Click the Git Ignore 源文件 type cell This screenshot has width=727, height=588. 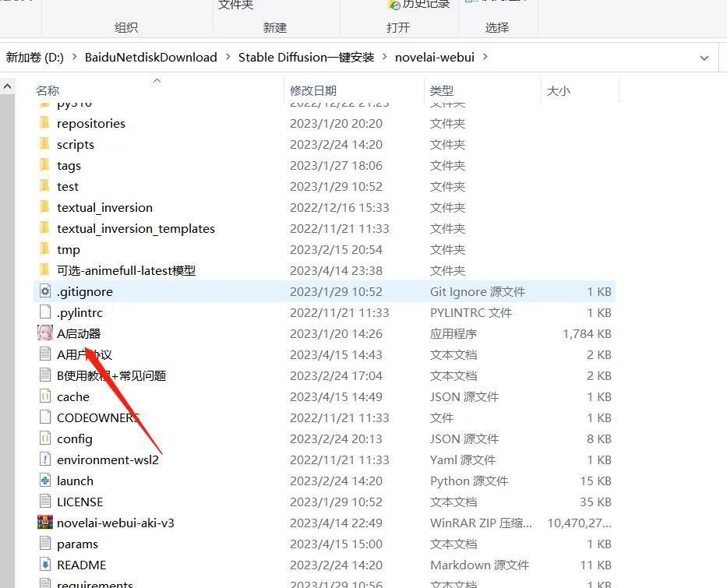pos(478,291)
